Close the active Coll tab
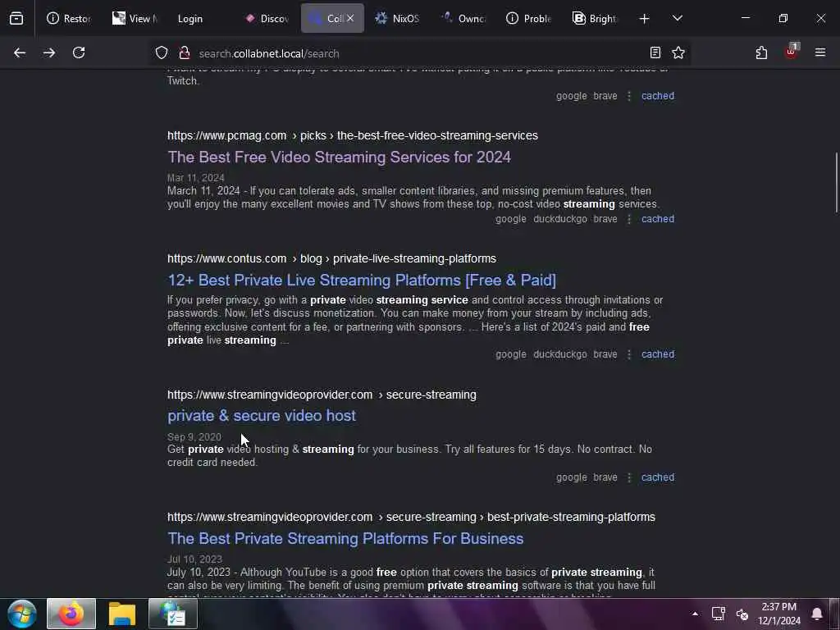The image size is (840, 630). (349, 18)
